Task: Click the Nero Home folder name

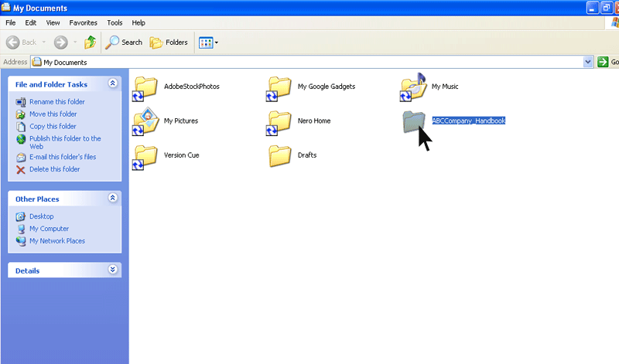Action: [314, 121]
